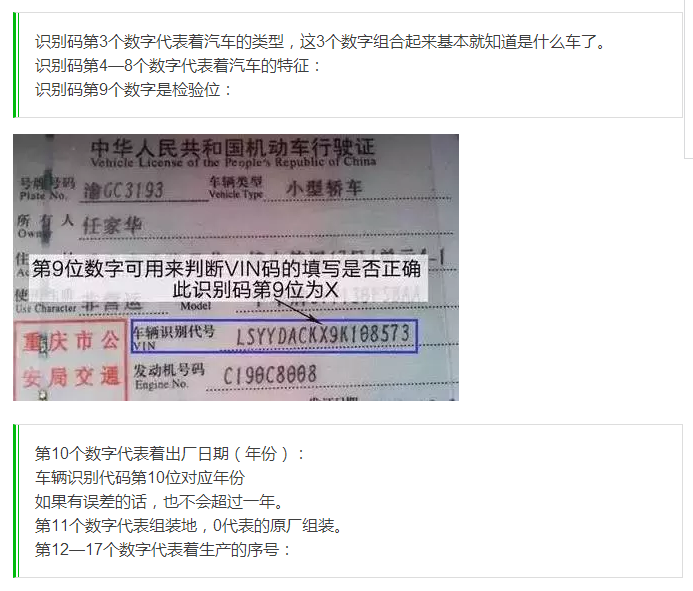Click the vehicle license photo
Image resolution: width=693 pixels, height=591 pixels.
coord(236,267)
